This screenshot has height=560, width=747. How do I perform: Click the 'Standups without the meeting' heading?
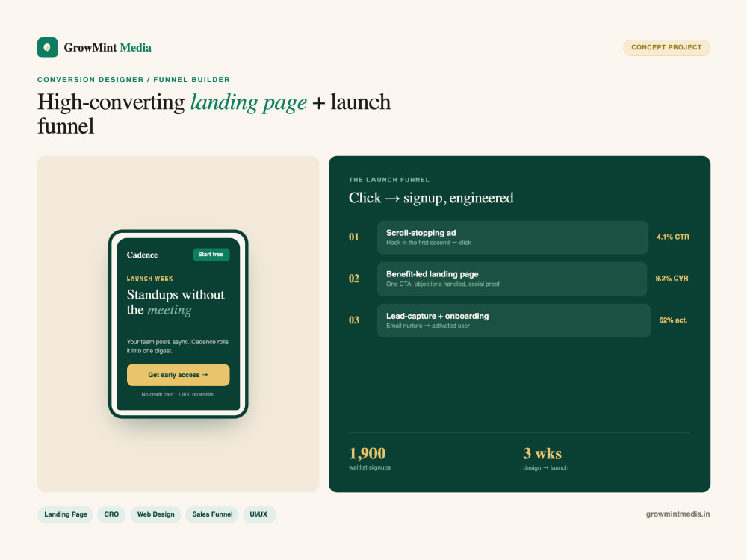[x=176, y=302]
